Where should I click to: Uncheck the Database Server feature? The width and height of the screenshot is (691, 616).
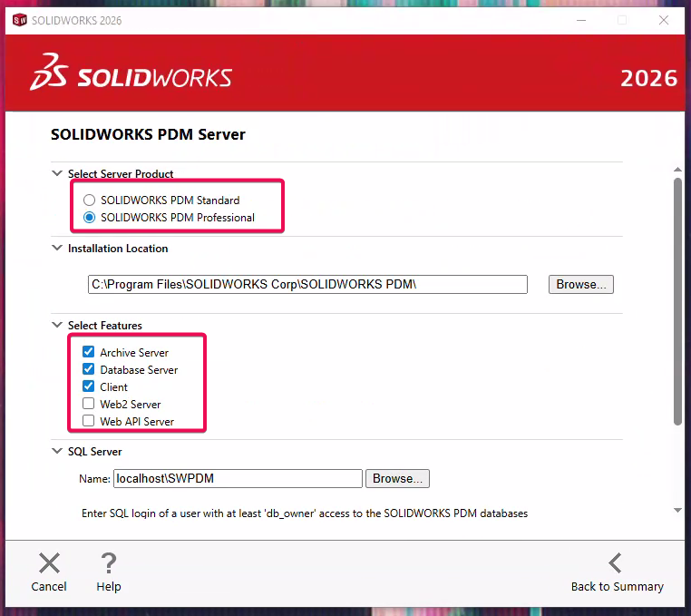click(89, 369)
